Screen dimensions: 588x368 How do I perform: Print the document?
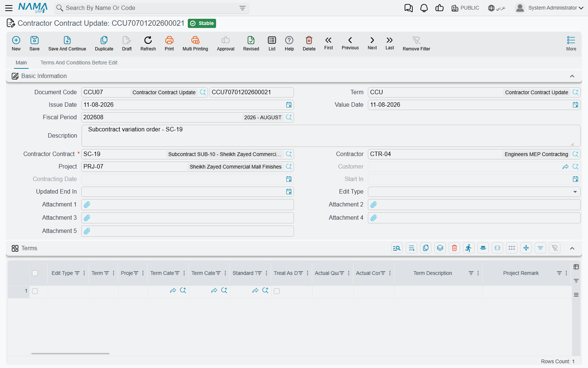coord(169,43)
